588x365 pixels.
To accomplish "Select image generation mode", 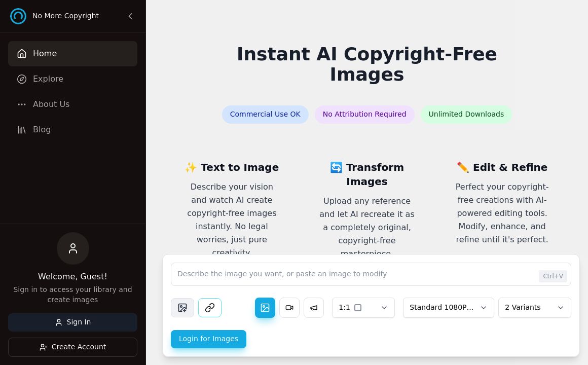I will 265,308.
